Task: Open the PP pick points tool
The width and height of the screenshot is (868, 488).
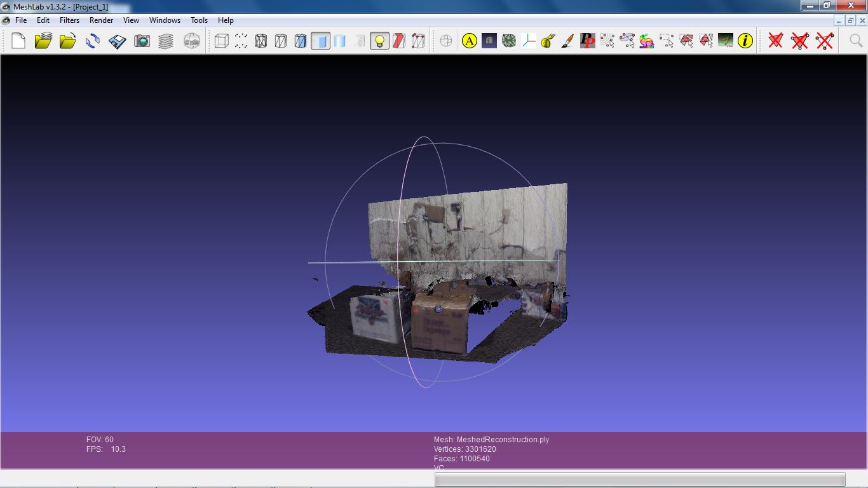Action: (x=588, y=41)
